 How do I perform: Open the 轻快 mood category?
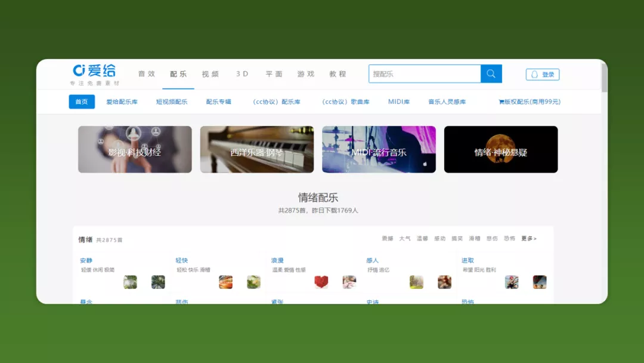coord(181,260)
